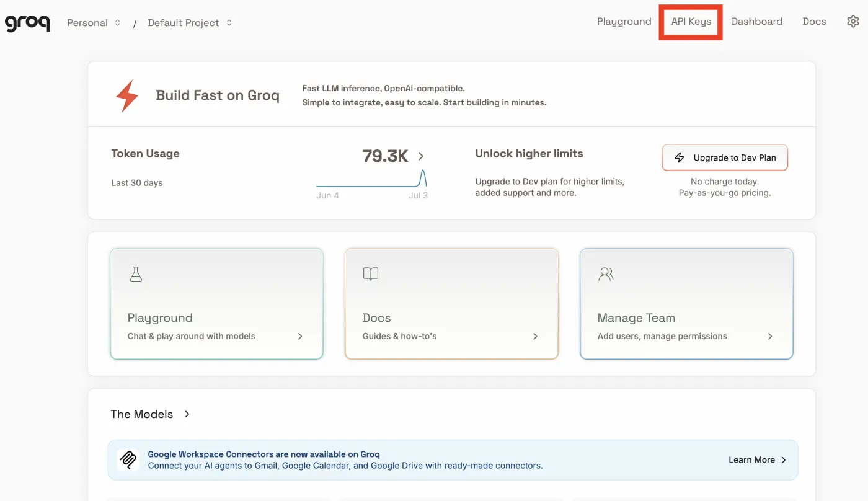Click the Unlock higher limits heading
Screen dimensions: 868x501
coord(529,154)
